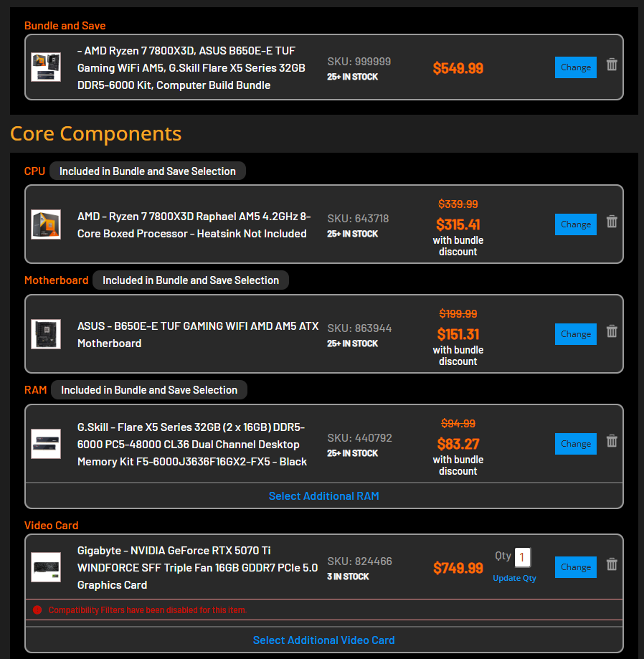The width and height of the screenshot is (644, 659).
Task: Open the G.Skill RAM kit thumbnail
Action: [x=46, y=444]
